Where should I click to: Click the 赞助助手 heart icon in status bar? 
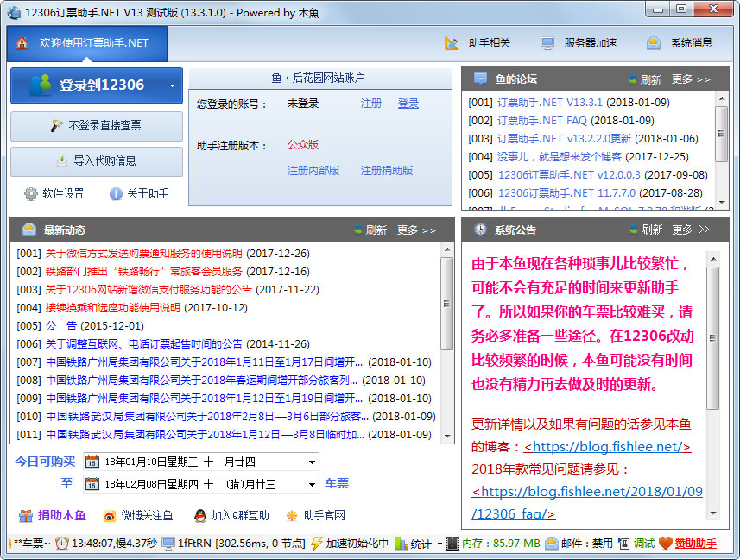click(x=665, y=544)
